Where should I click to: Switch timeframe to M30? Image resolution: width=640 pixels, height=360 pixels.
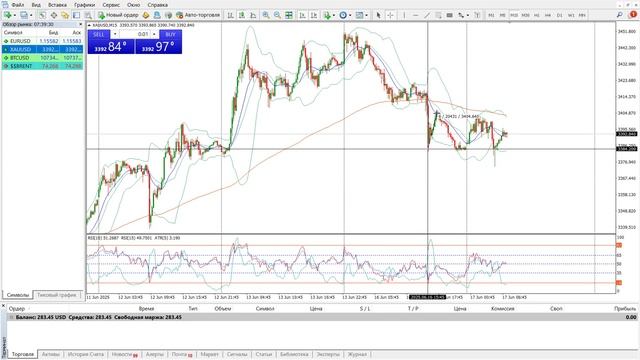click(x=525, y=15)
